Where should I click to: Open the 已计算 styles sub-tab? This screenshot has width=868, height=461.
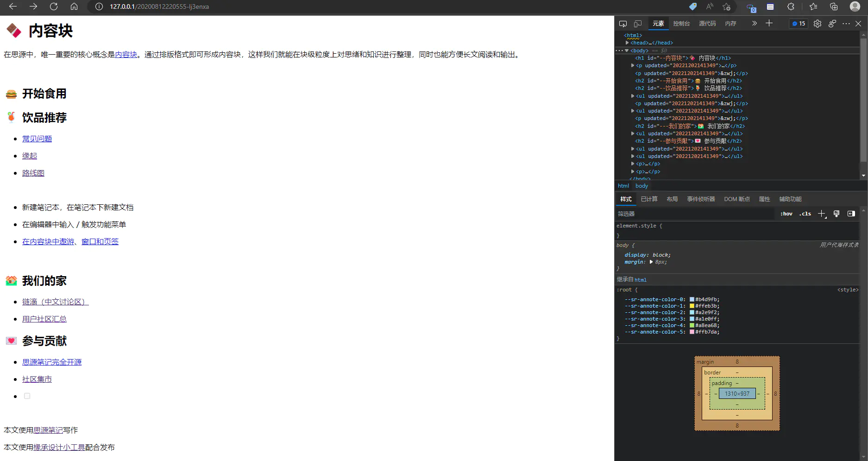649,199
